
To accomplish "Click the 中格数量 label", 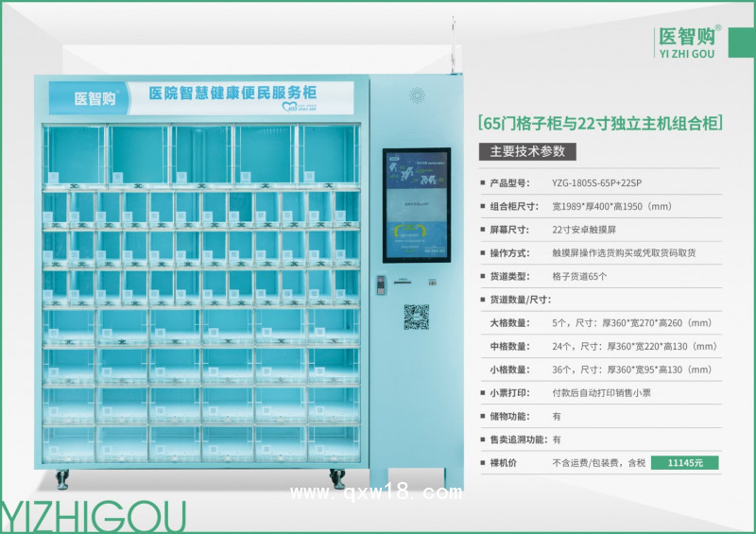I will 509,346.
